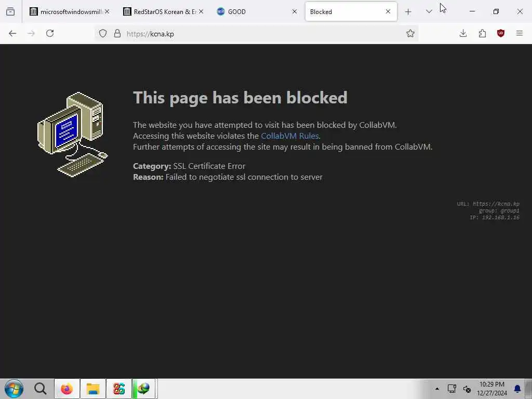Expand the list all tabs chevron
Viewport: 532px width, 399px height.
(429, 11)
